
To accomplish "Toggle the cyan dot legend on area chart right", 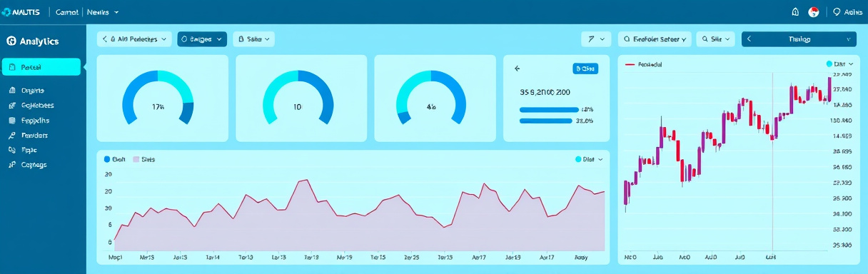I will point(578,160).
